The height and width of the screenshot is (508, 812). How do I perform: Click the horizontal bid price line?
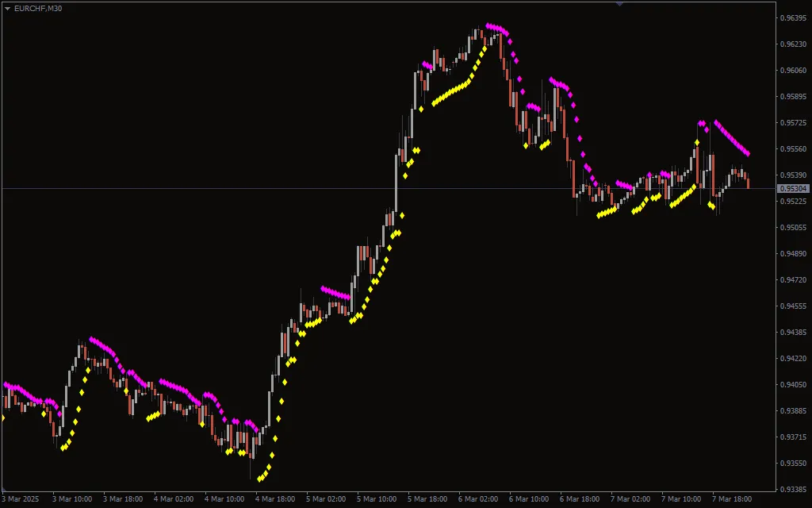click(x=317, y=189)
